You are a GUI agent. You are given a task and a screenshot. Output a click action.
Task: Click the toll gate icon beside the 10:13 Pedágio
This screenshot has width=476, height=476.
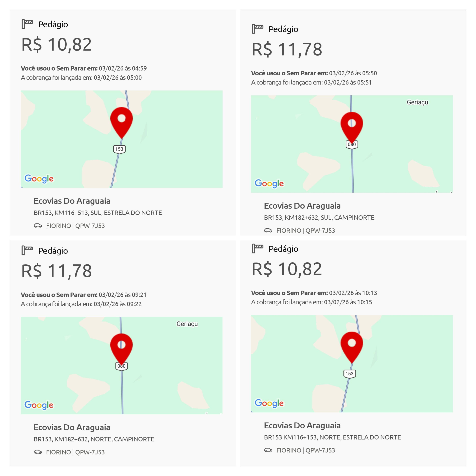(x=258, y=248)
